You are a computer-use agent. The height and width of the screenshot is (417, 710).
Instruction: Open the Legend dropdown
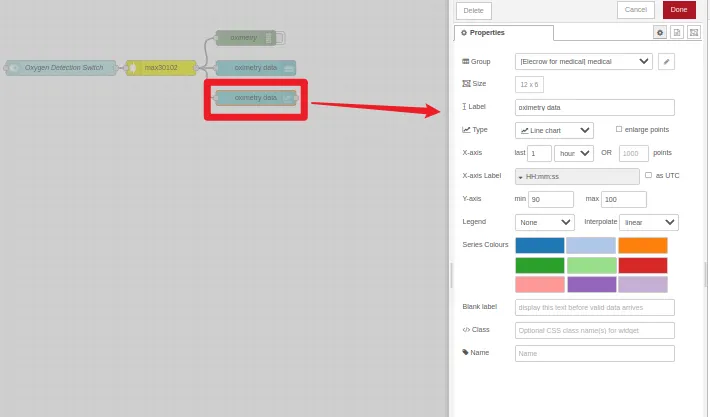click(x=544, y=222)
